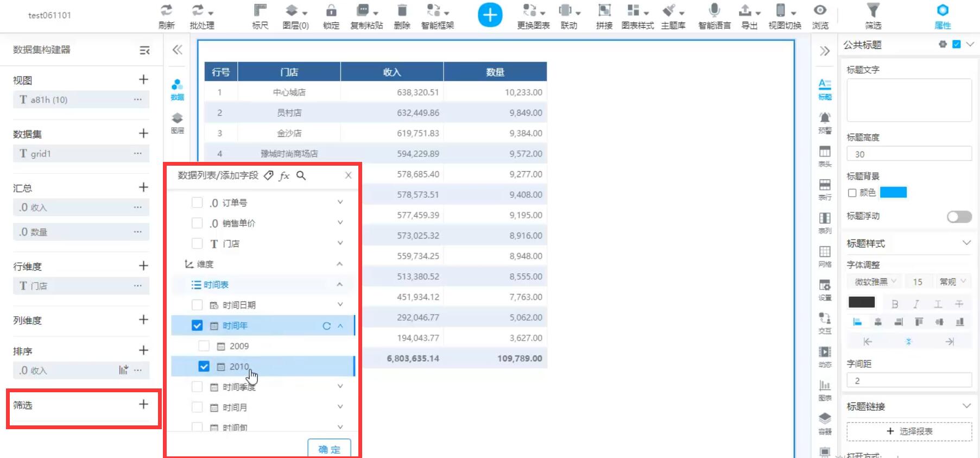Click the blue plus add button
The image size is (980, 458).
(490, 15)
